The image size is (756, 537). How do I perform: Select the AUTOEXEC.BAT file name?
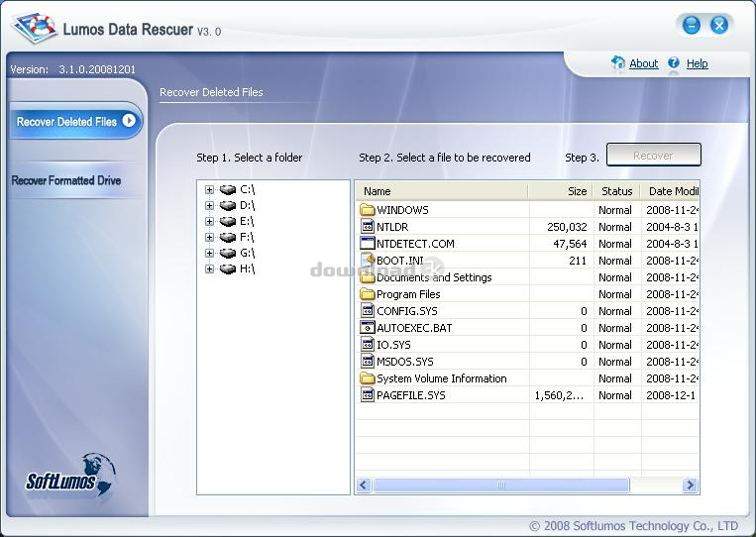414,328
